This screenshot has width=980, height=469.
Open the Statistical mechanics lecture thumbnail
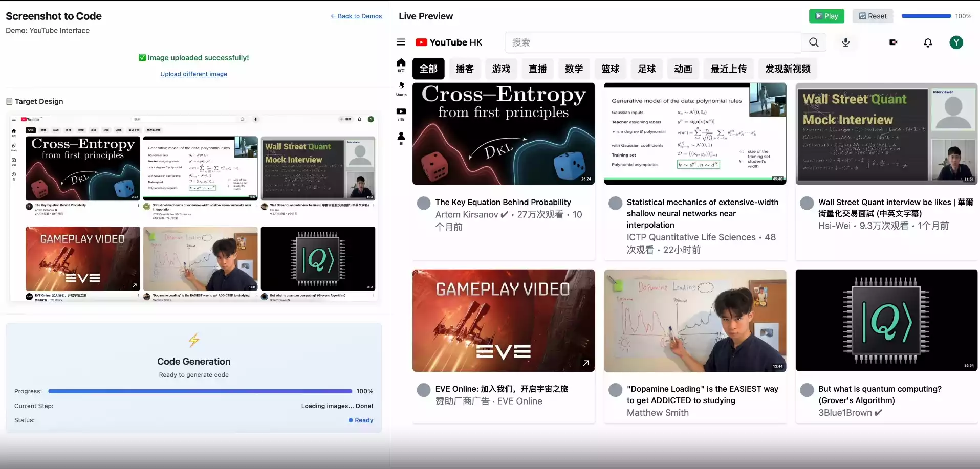point(695,133)
